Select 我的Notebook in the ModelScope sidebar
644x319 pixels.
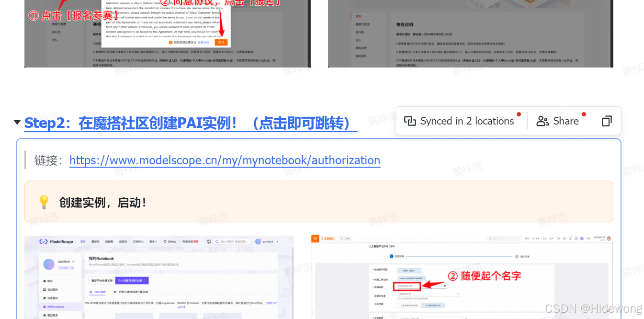tap(55, 307)
